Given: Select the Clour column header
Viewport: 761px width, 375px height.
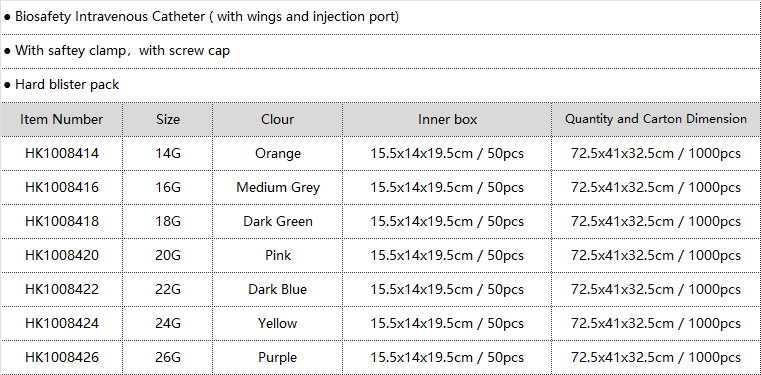Looking at the screenshot, I should (x=278, y=119).
